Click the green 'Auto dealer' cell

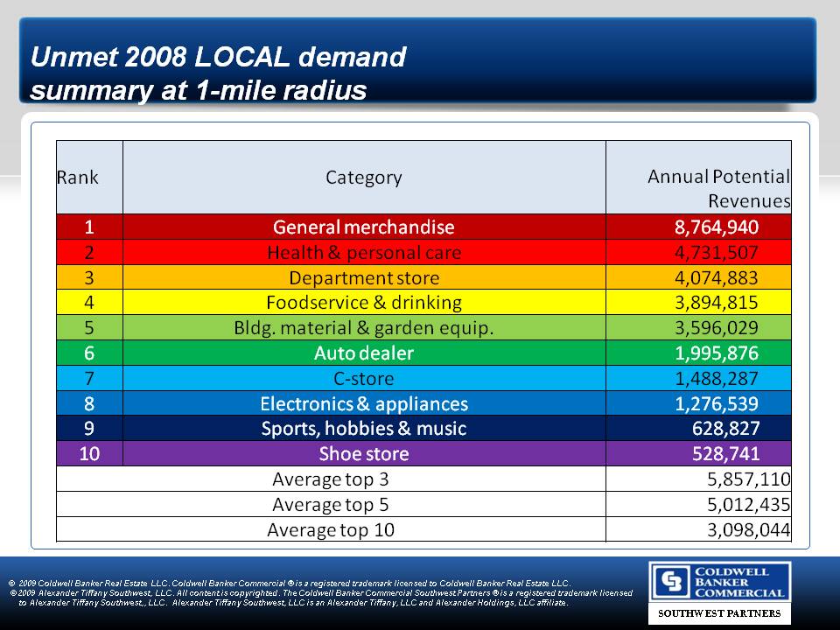click(363, 353)
